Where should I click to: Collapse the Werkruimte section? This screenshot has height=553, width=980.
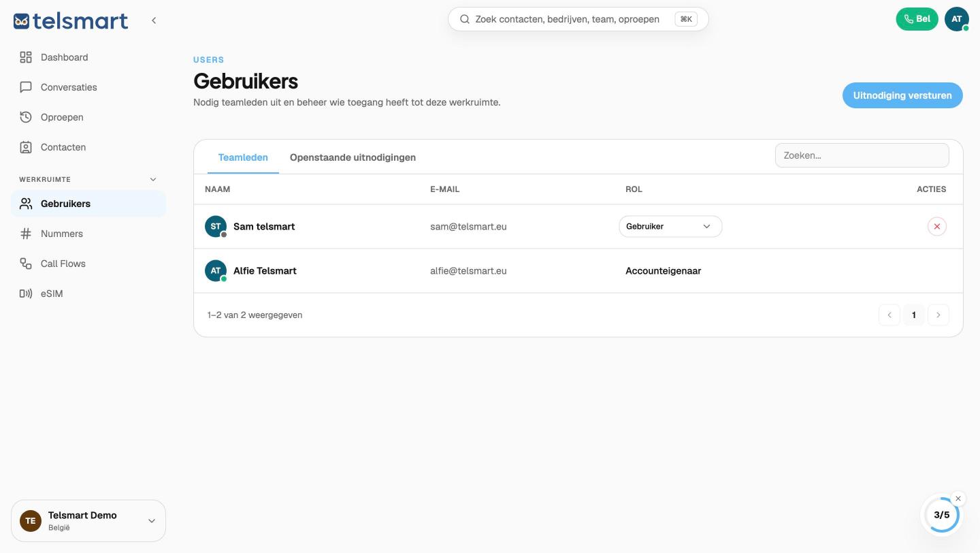tap(153, 179)
